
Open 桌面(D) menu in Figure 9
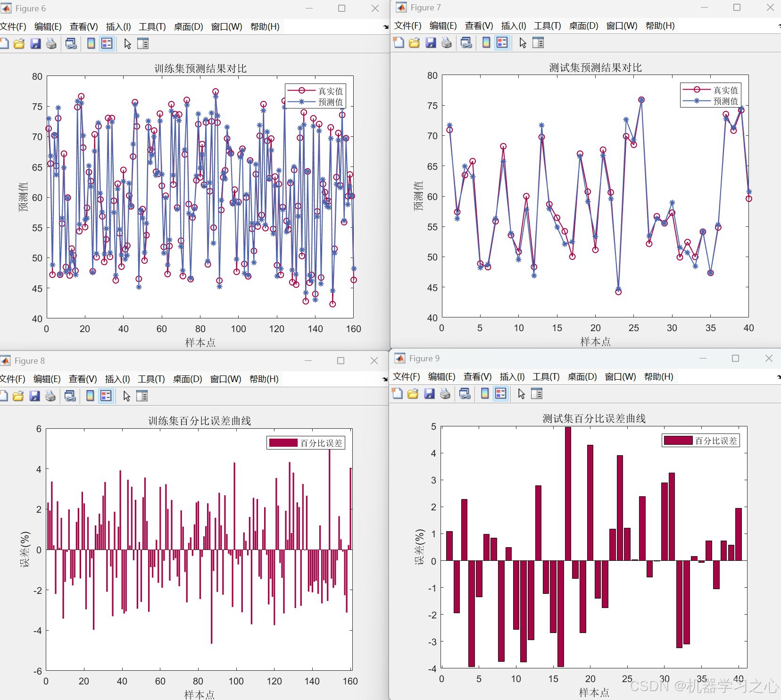582,377
